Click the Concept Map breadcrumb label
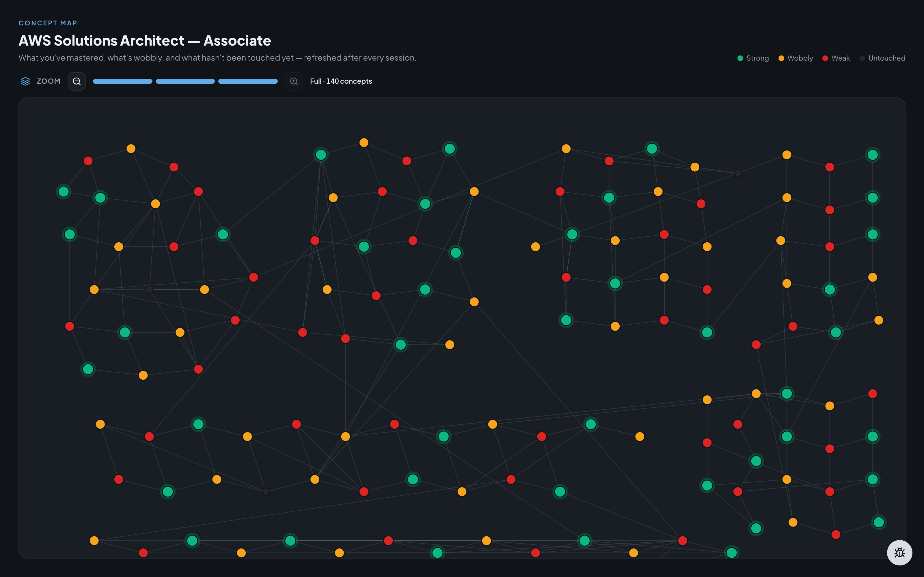Image resolution: width=924 pixels, height=577 pixels. [x=48, y=23]
